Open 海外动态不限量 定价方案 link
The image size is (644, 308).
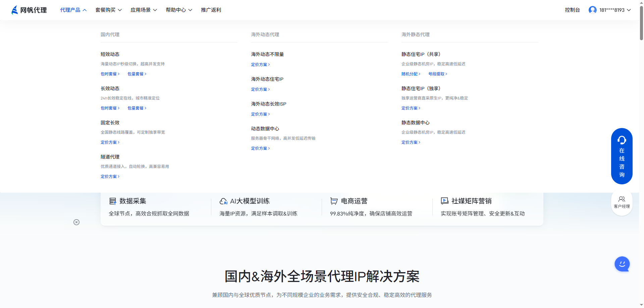[x=260, y=65]
